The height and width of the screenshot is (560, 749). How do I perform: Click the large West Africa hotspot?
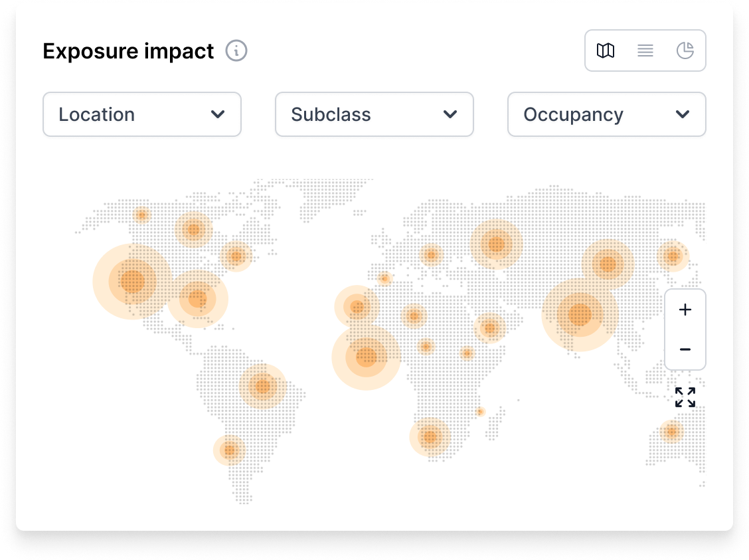(x=367, y=357)
